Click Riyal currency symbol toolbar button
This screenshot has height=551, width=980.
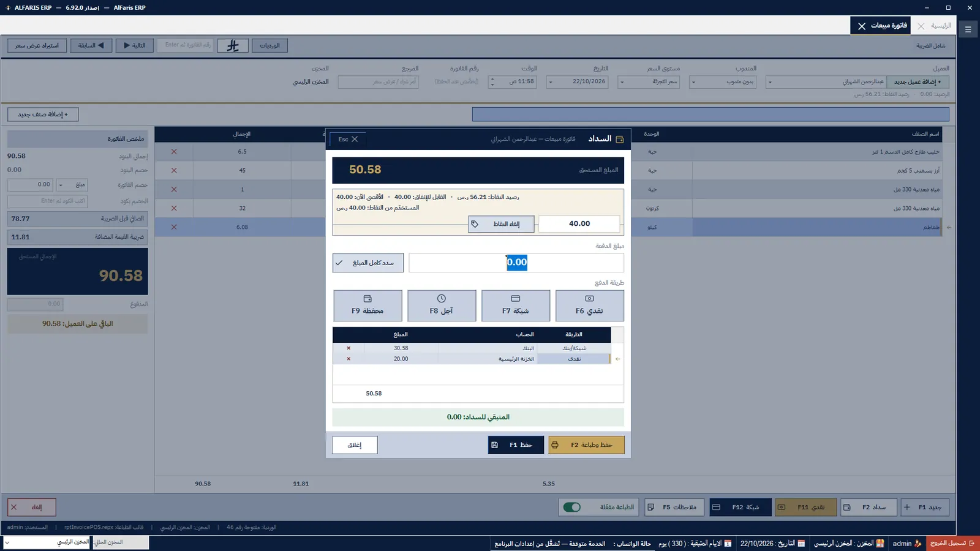pyautogui.click(x=233, y=45)
